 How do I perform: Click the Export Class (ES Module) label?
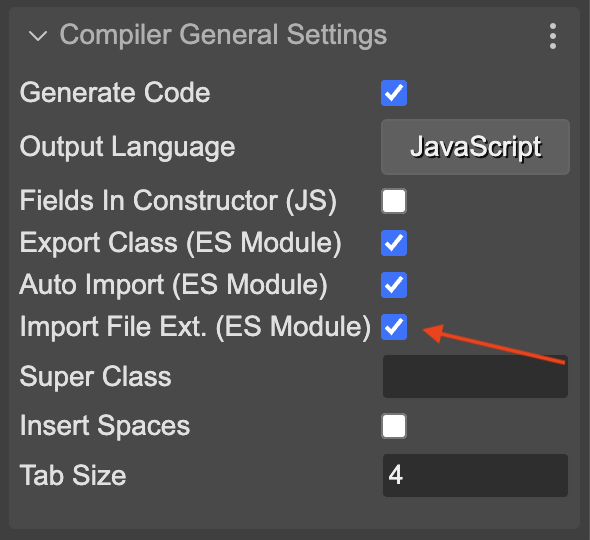(180, 243)
